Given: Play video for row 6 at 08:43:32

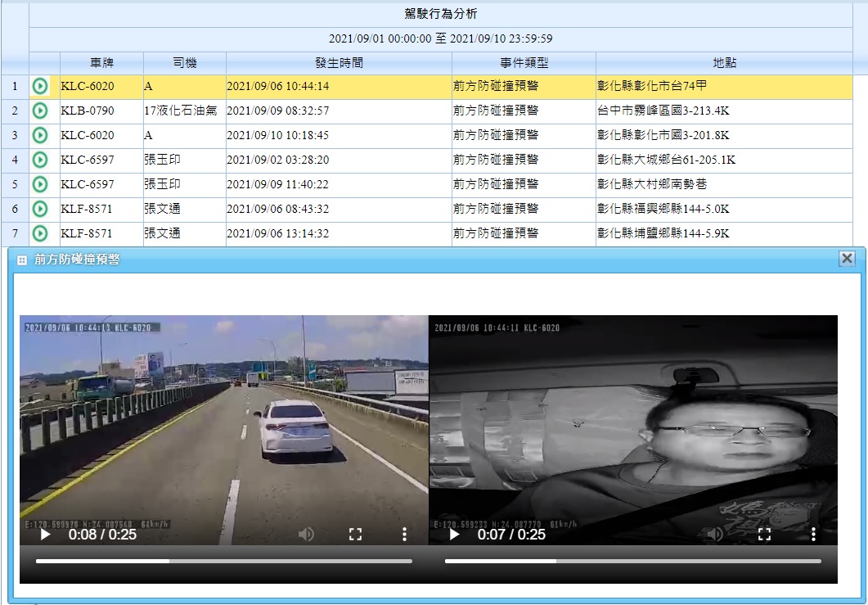Looking at the screenshot, I should [x=40, y=209].
